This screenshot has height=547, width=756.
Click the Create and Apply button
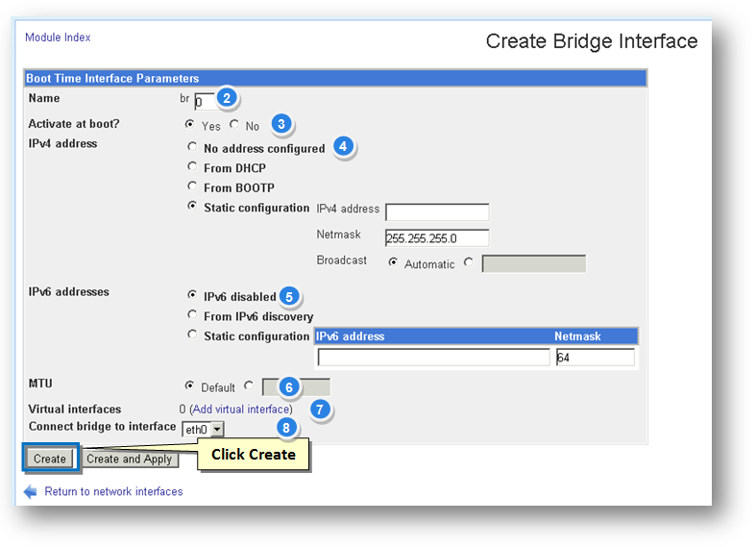click(x=130, y=459)
